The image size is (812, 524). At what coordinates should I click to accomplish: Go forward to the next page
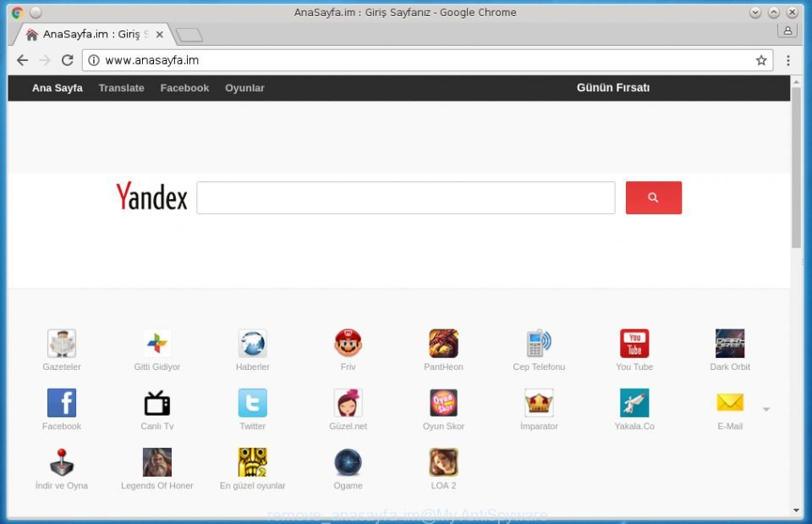pos(45,60)
